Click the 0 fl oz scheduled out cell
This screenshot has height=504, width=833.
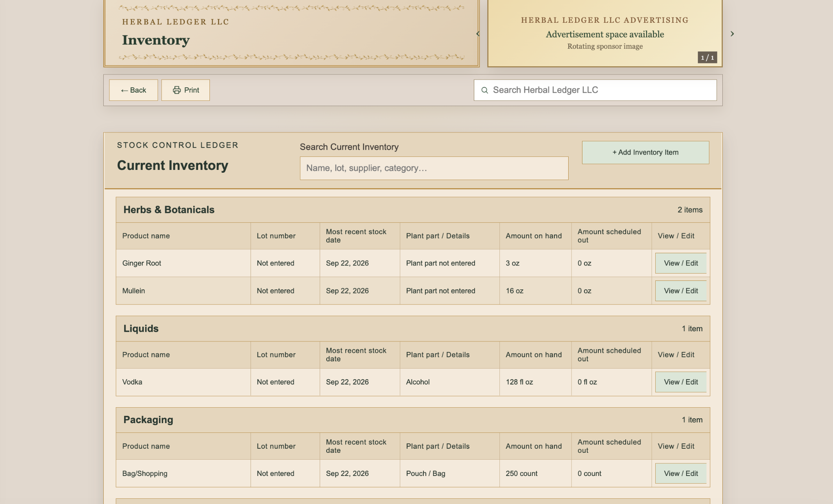pos(587,382)
